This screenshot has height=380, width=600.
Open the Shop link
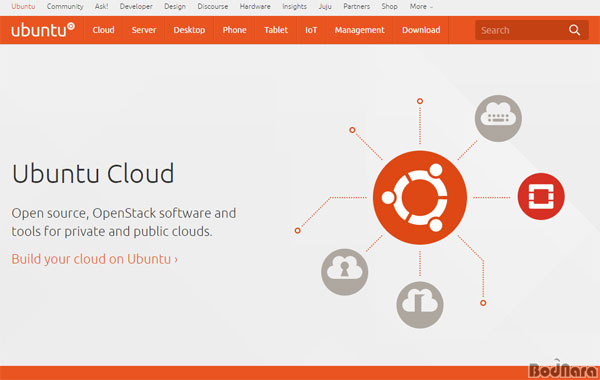tap(389, 7)
